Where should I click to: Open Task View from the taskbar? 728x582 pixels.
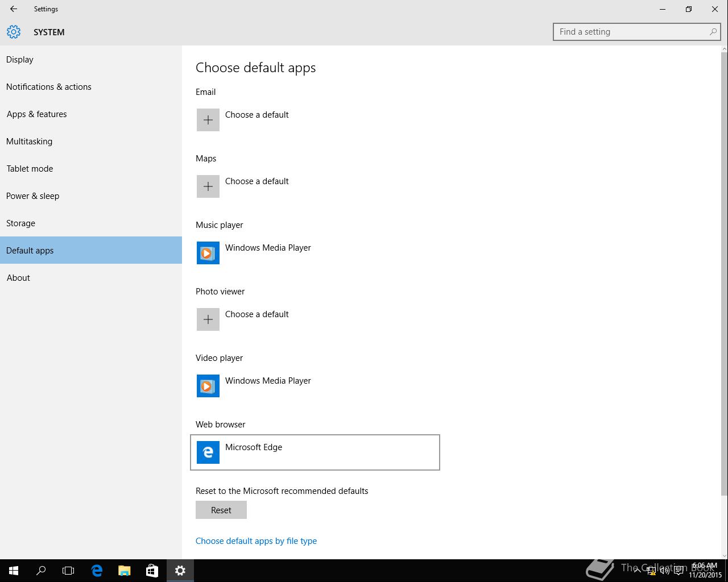pos(68,571)
